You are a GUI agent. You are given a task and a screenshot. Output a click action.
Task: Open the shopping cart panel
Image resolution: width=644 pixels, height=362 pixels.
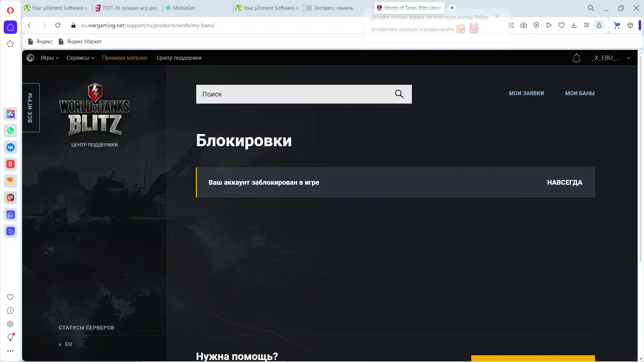pyautogui.click(x=617, y=25)
